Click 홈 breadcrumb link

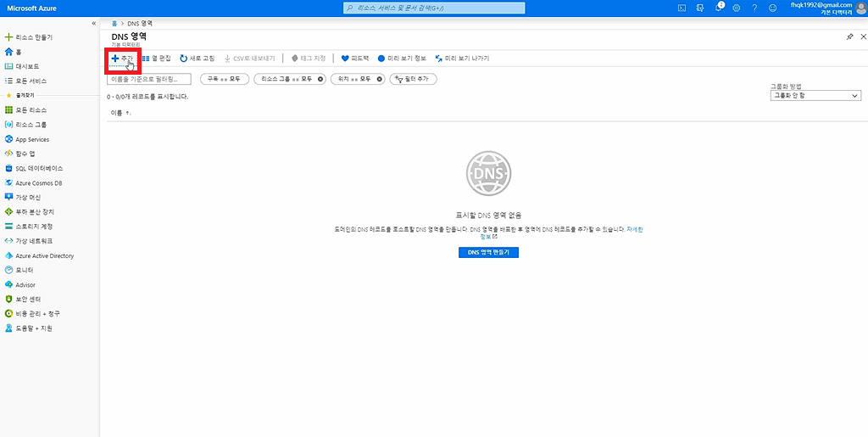click(x=114, y=23)
